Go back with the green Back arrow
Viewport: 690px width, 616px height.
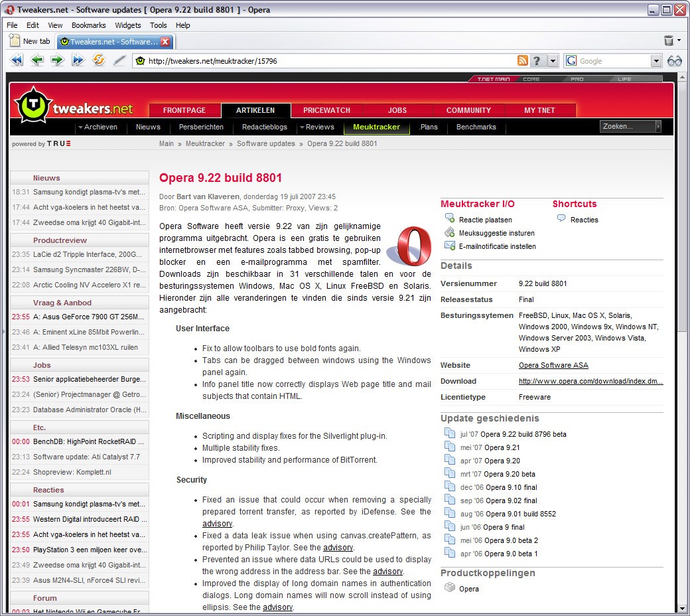(x=37, y=60)
